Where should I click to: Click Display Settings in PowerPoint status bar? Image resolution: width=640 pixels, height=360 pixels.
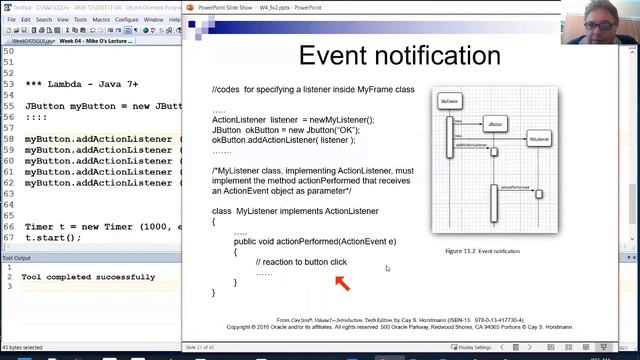[x=471, y=347]
